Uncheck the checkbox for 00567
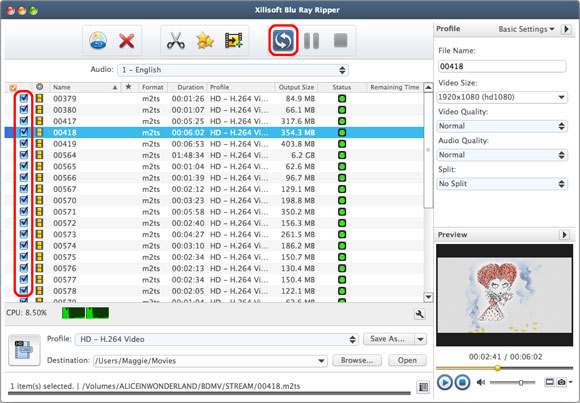580x403 pixels. [24, 189]
